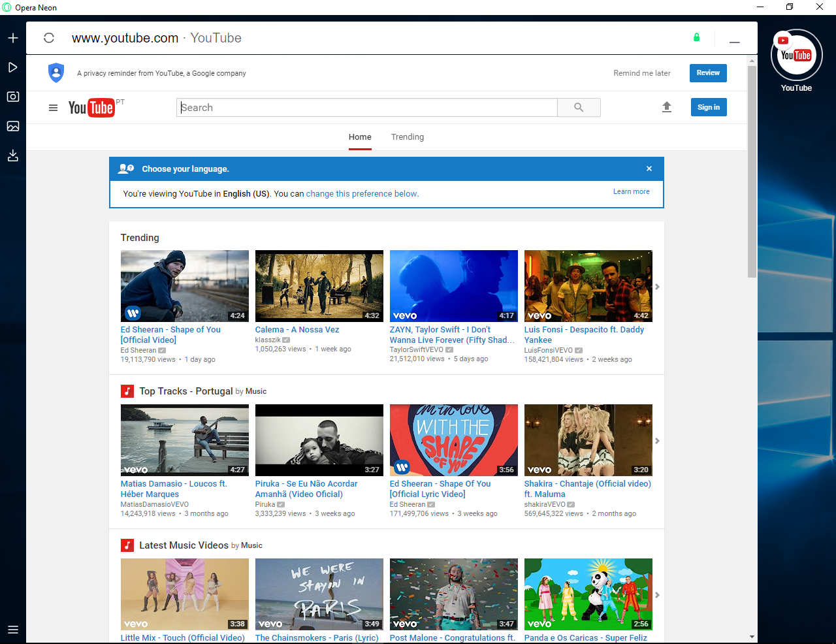Click the Latest Music Videos note icon
Image resolution: width=836 pixels, height=644 pixels.
[x=127, y=545]
